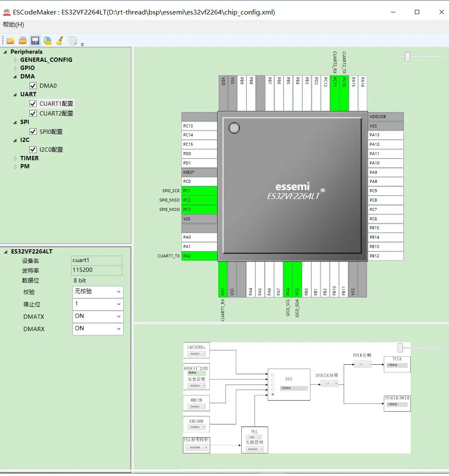Click the 设备名 field containing cuart1
This screenshot has height=476, width=449.
click(x=97, y=260)
